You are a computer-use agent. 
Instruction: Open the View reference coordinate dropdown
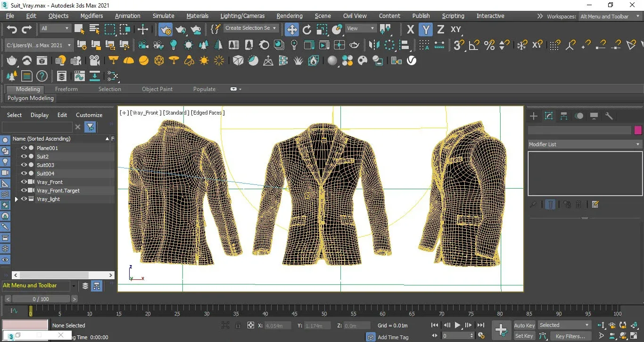tap(361, 28)
